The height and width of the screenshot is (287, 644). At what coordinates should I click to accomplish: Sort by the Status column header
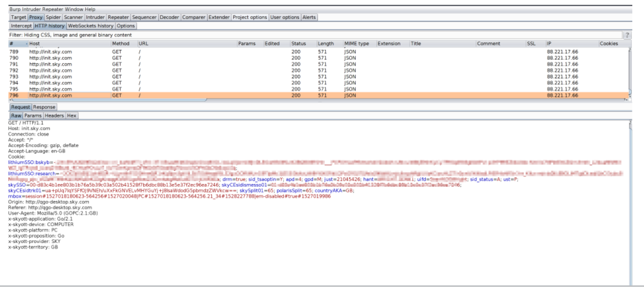click(303, 44)
